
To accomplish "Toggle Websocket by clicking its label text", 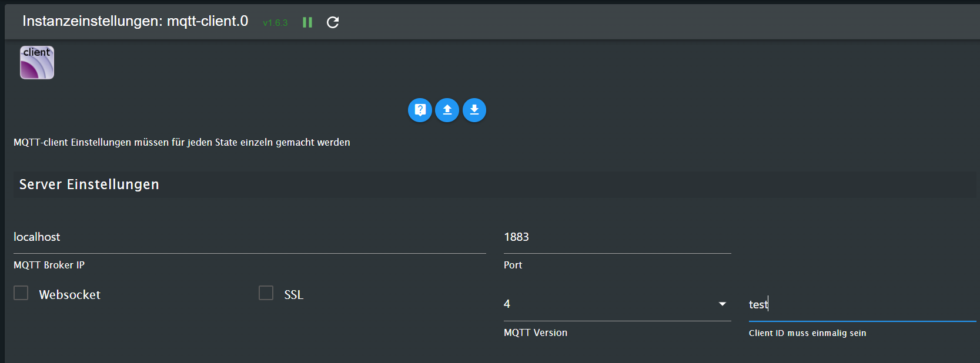I will pos(69,295).
